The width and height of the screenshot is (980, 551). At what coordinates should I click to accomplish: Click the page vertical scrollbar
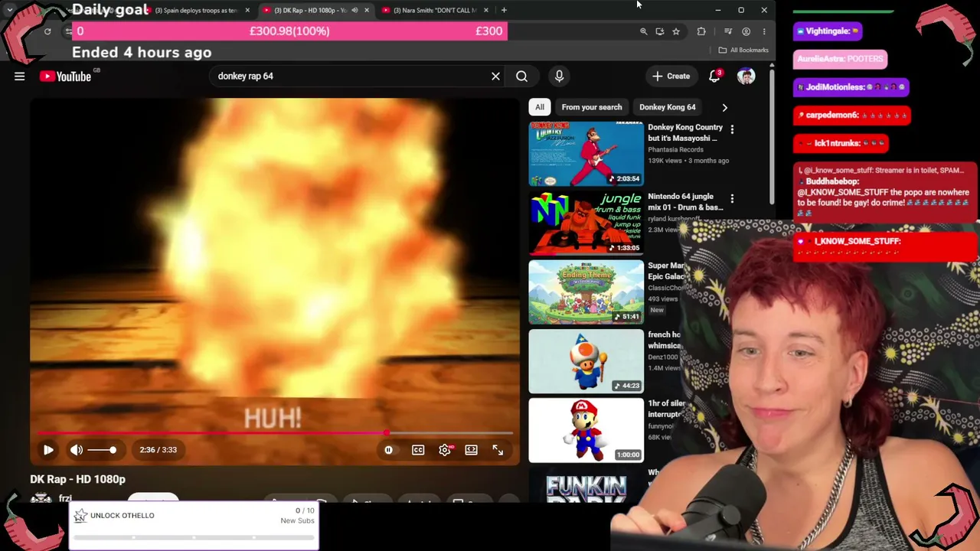772,138
